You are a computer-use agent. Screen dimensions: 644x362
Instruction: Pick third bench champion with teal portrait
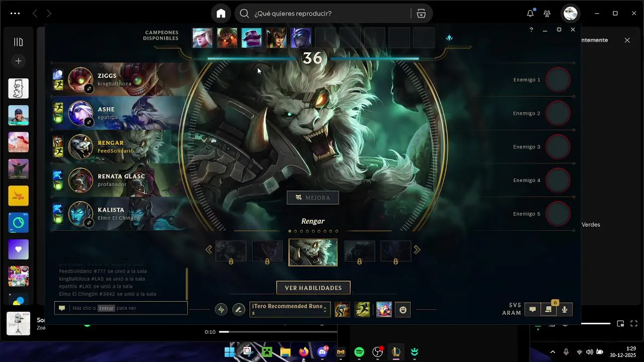click(252, 38)
